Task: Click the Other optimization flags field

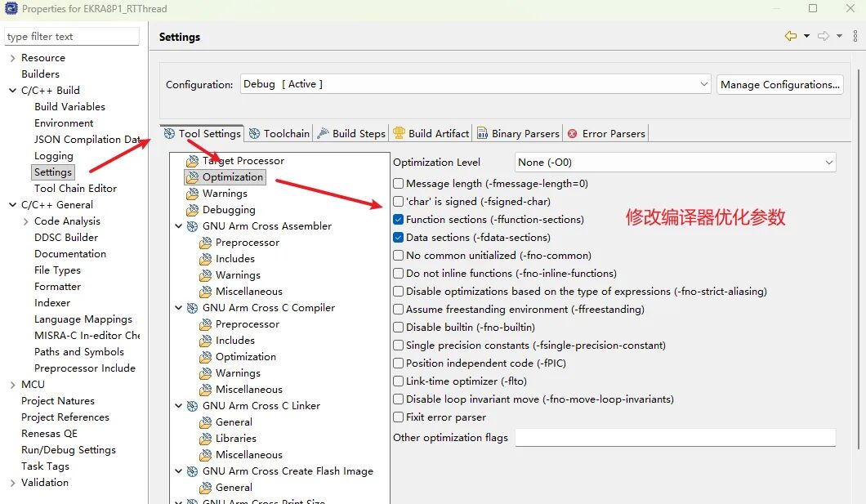Action: [675, 438]
